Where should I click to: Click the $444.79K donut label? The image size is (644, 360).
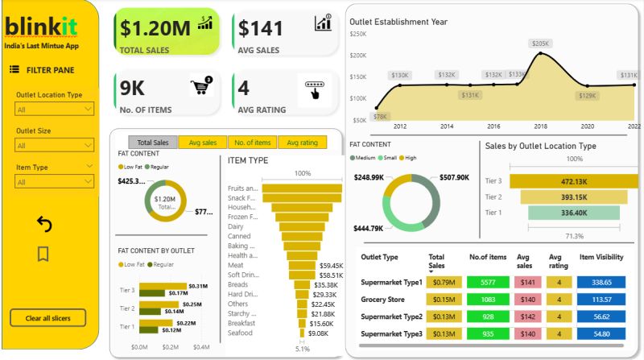369,228
